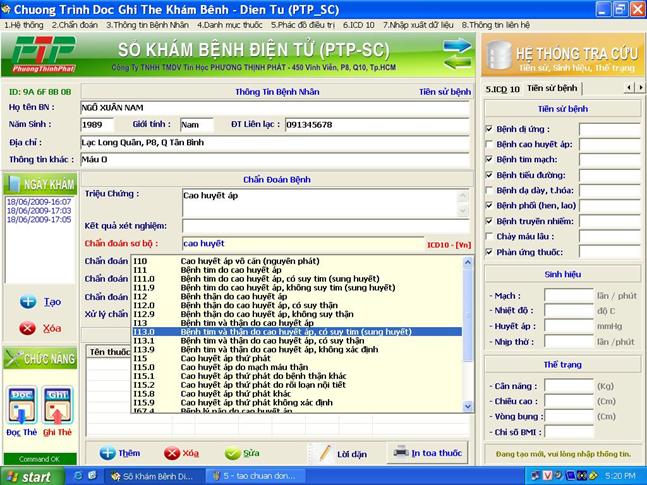
Task: Click the Tiền sử bệnh link in patient info header
Action: click(443, 91)
